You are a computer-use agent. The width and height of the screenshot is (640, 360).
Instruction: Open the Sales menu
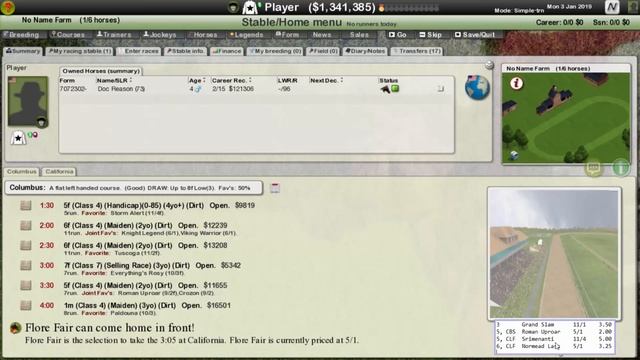point(359,35)
